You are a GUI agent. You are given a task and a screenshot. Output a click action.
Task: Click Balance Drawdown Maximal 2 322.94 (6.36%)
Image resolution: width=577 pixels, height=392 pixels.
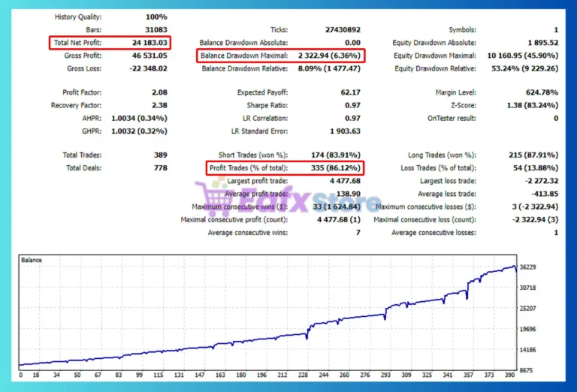point(329,56)
